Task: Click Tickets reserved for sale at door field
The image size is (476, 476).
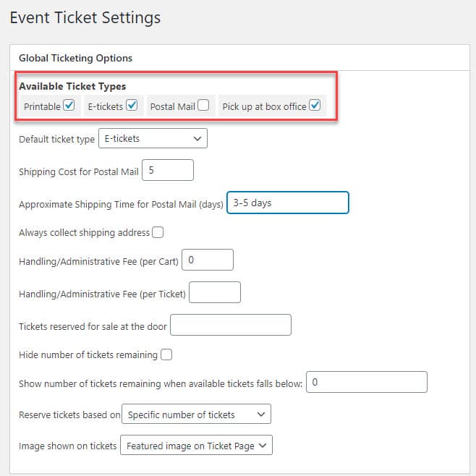Action: (x=230, y=326)
